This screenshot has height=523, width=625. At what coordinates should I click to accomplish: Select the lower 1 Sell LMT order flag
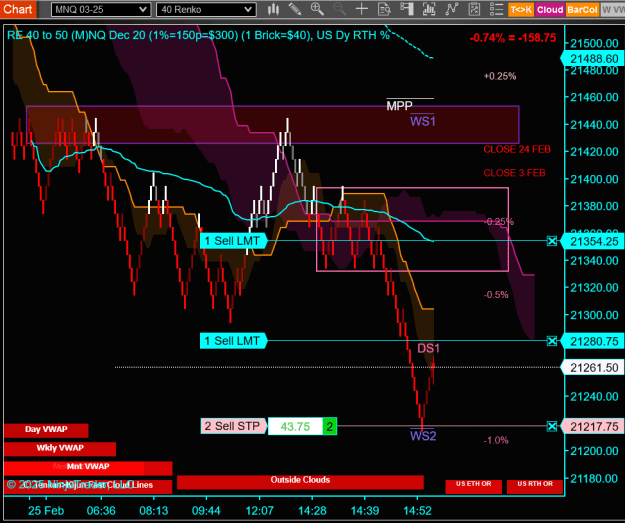(x=233, y=341)
